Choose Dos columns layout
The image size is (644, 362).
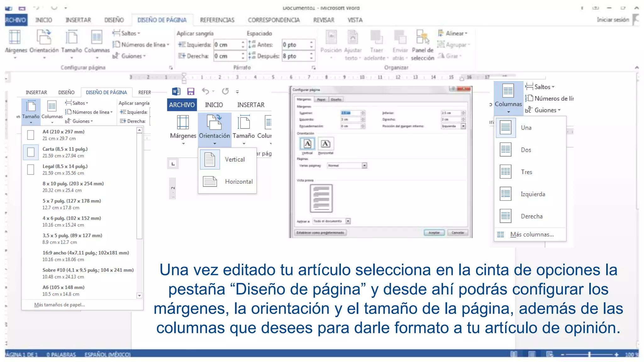[530, 150]
